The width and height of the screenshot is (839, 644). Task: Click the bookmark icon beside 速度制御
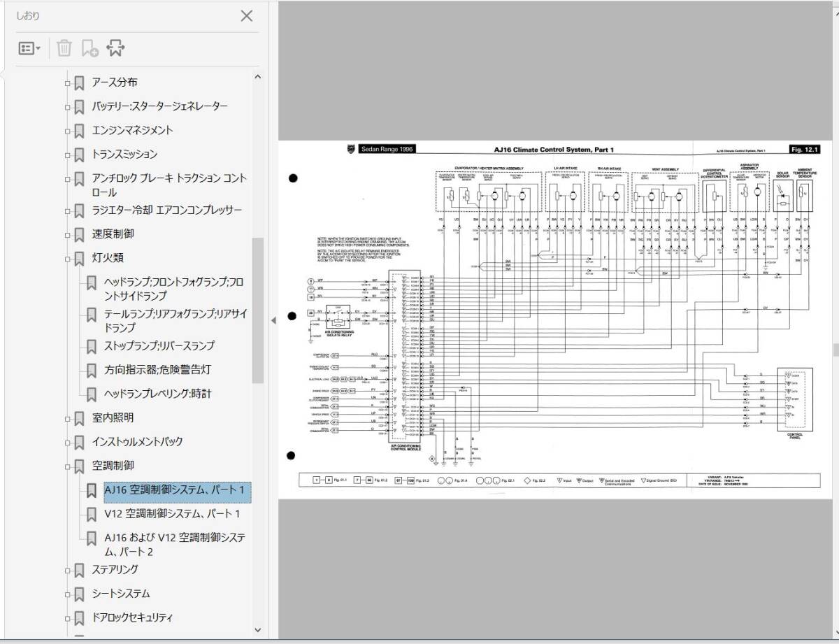pyautogui.click(x=80, y=234)
